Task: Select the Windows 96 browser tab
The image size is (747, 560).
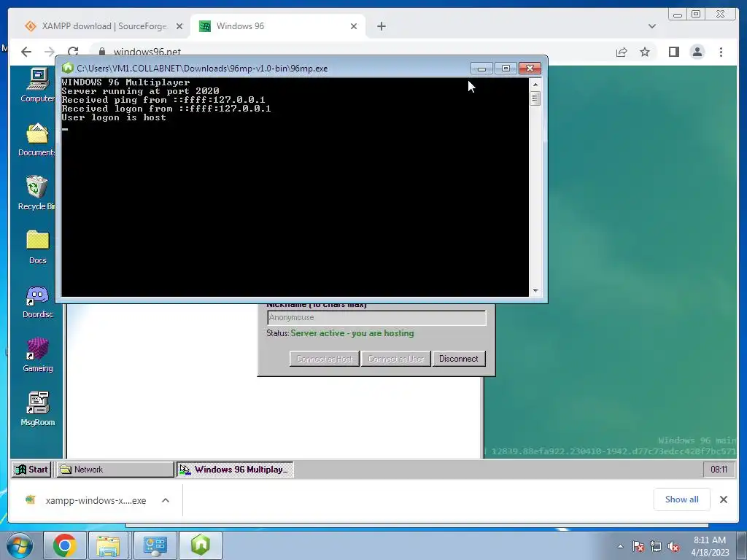Action: click(x=278, y=26)
